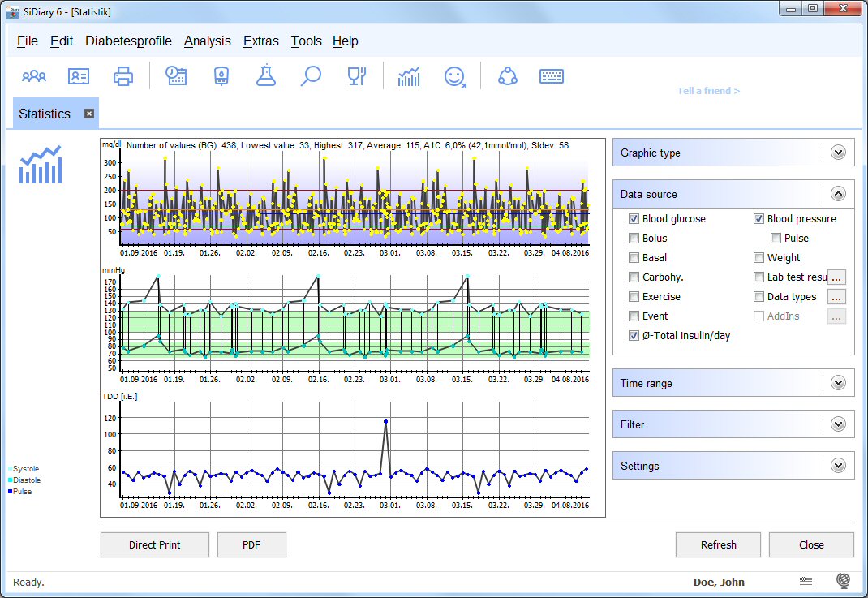Screen dimensions: 868x598
Task: Click the Direct Print button
Action: pyautogui.click(x=154, y=545)
